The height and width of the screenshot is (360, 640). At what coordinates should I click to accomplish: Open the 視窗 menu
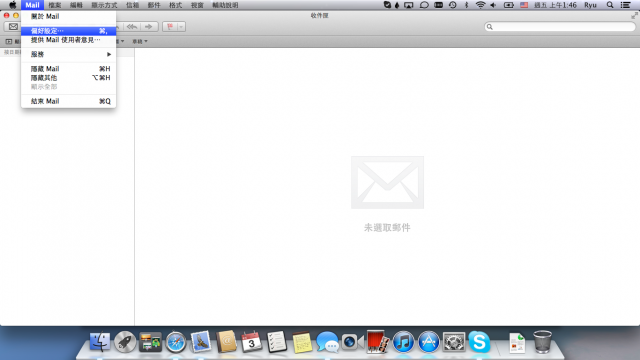pos(197,5)
